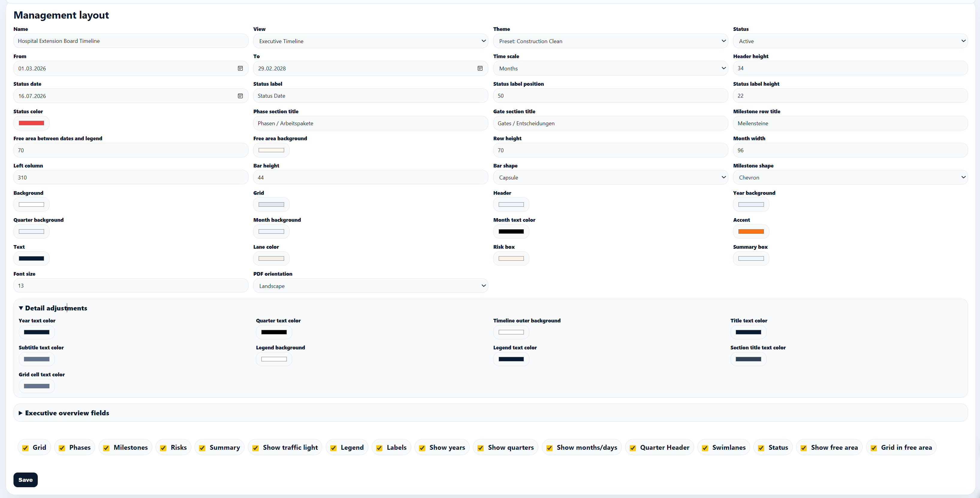
Task: Open the Milestone shape Chevron dropdown
Action: (850, 177)
